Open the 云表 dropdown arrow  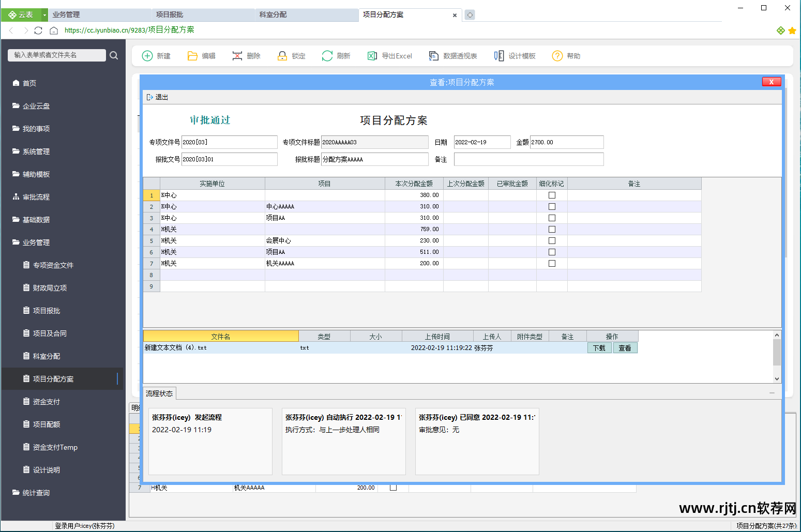click(x=44, y=15)
